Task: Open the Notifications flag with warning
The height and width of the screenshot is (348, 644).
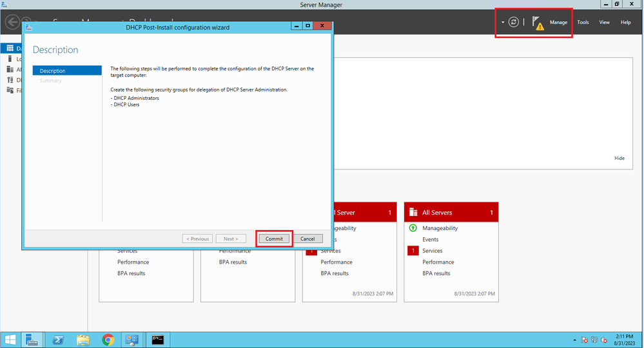Action: [537, 23]
